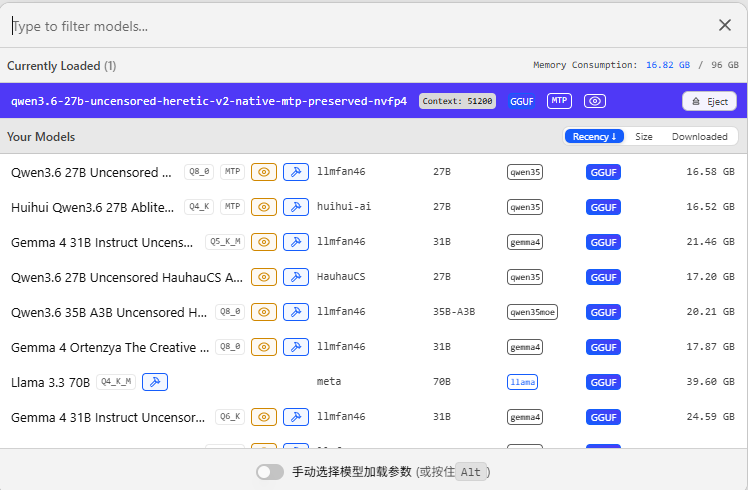Select the Llama 3.3 70B model

click(374, 382)
